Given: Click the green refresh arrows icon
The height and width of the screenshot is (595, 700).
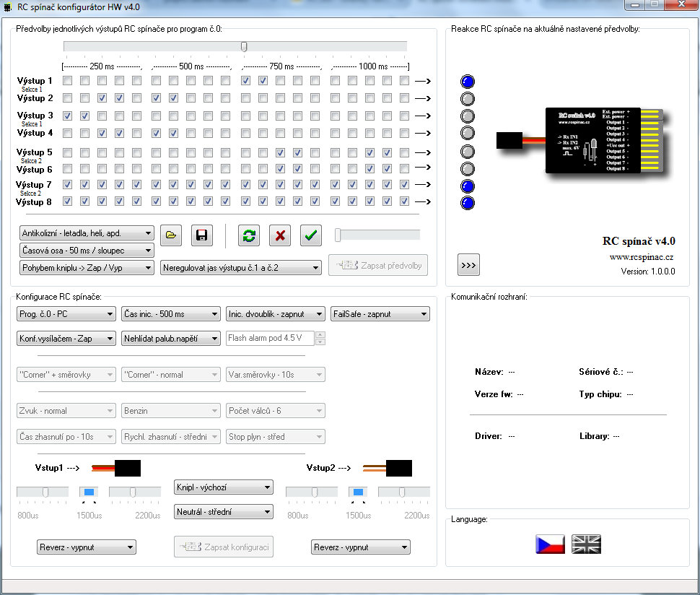Looking at the screenshot, I should pyautogui.click(x=249, y=235).
